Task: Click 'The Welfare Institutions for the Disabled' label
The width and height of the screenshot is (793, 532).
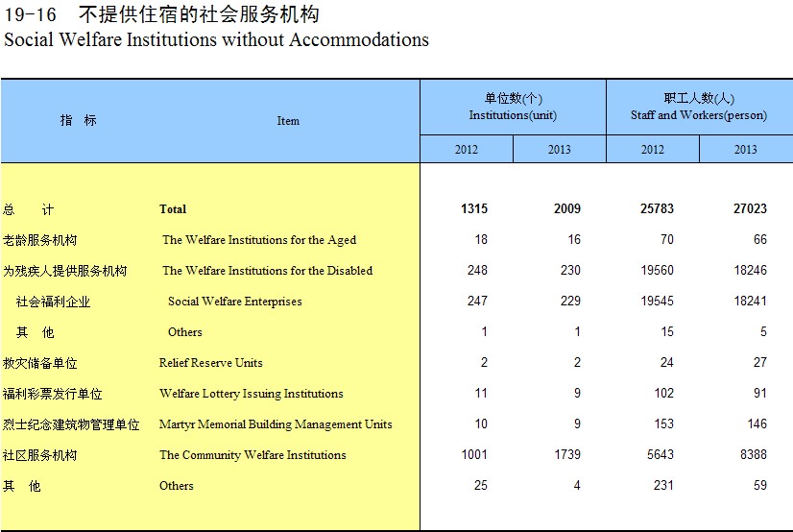Action: point(267,271)
